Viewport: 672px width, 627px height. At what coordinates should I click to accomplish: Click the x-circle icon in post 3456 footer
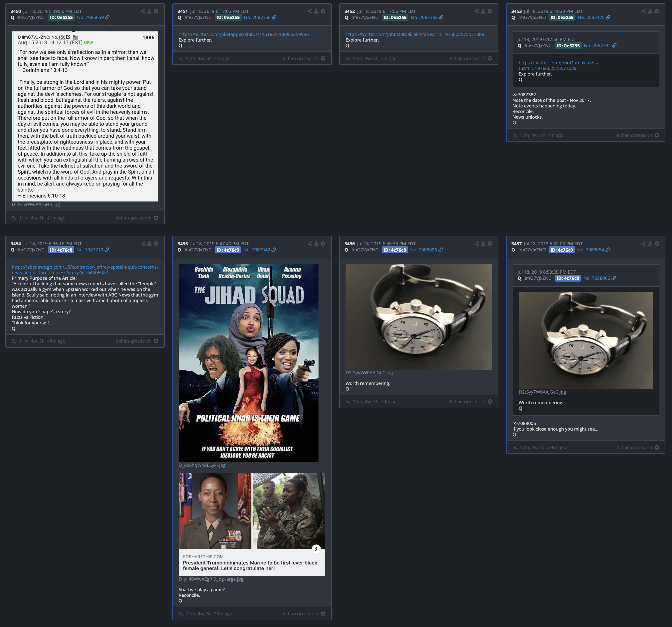click(x=490, y=401)
